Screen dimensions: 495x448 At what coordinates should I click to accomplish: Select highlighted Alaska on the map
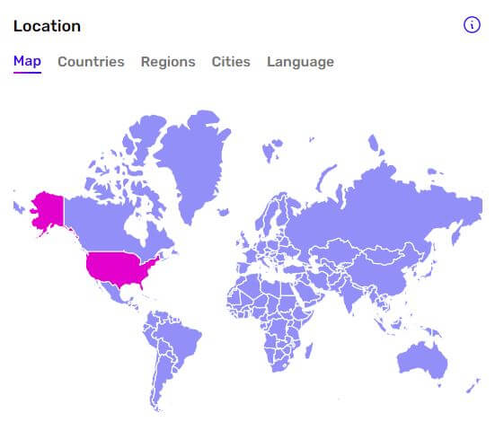point(48,211)
